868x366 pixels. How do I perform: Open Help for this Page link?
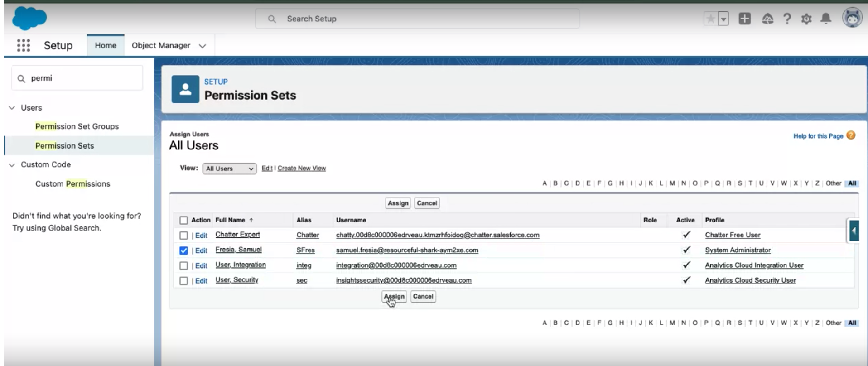(x=818, y=136)
